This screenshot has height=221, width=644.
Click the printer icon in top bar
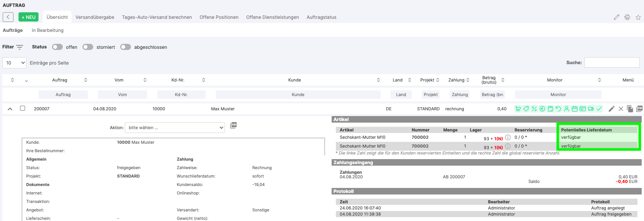tap(627, 17)
